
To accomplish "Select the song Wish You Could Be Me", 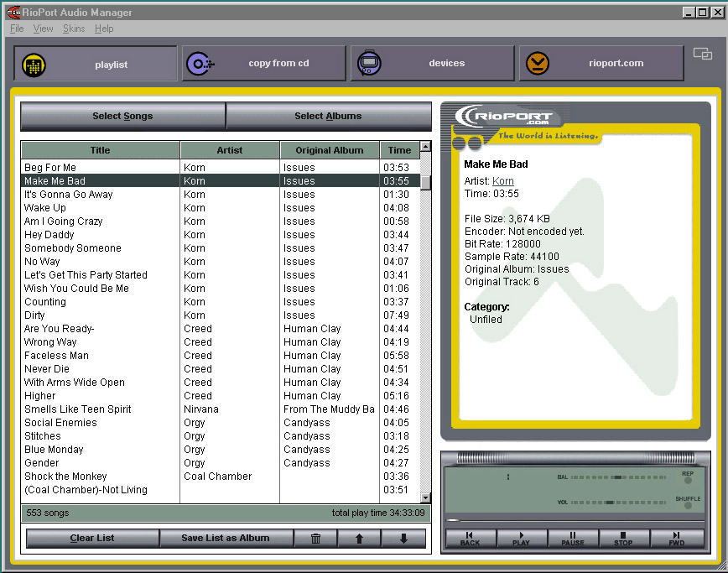I will [221, 289].
